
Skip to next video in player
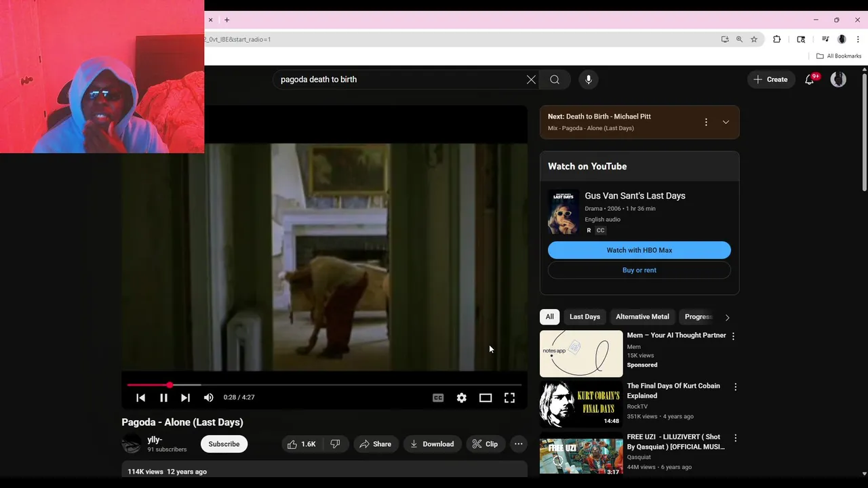[185, 398]
